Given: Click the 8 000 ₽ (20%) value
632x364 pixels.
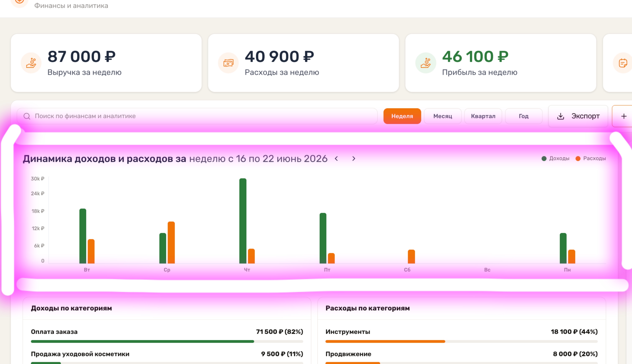Looking at the screenshot, I should pyautogui.click(x=575, y=354).
